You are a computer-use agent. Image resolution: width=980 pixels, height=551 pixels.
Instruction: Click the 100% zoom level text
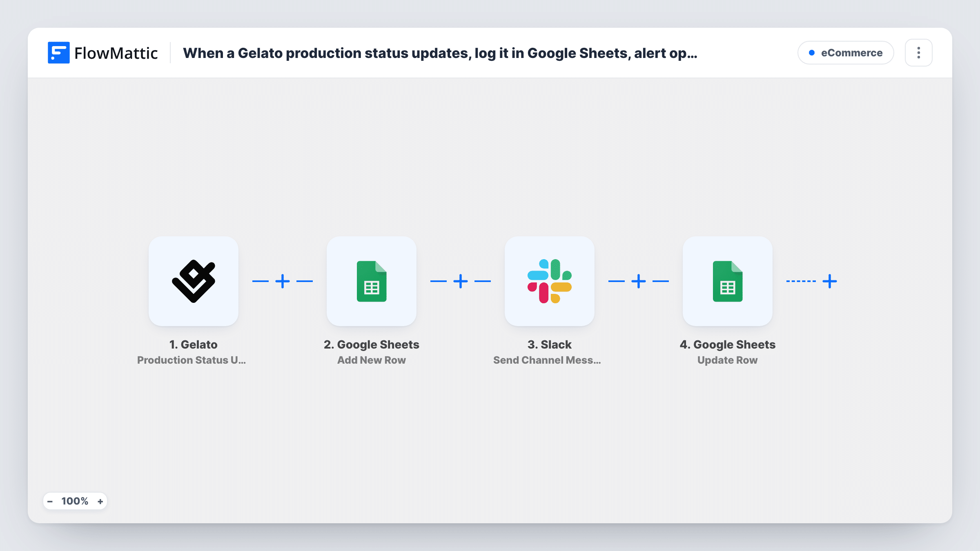click(75, 501)
